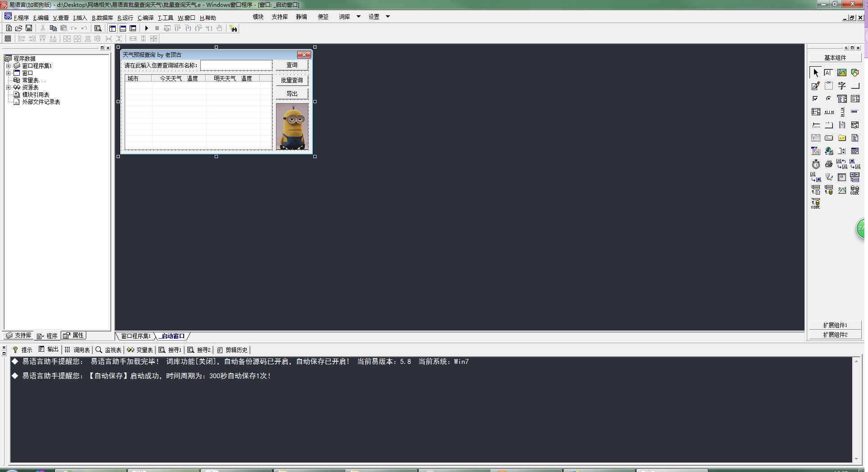Select the Check list box component icon
The width and height of the screenshot is (868, 472).
[815, 112]
